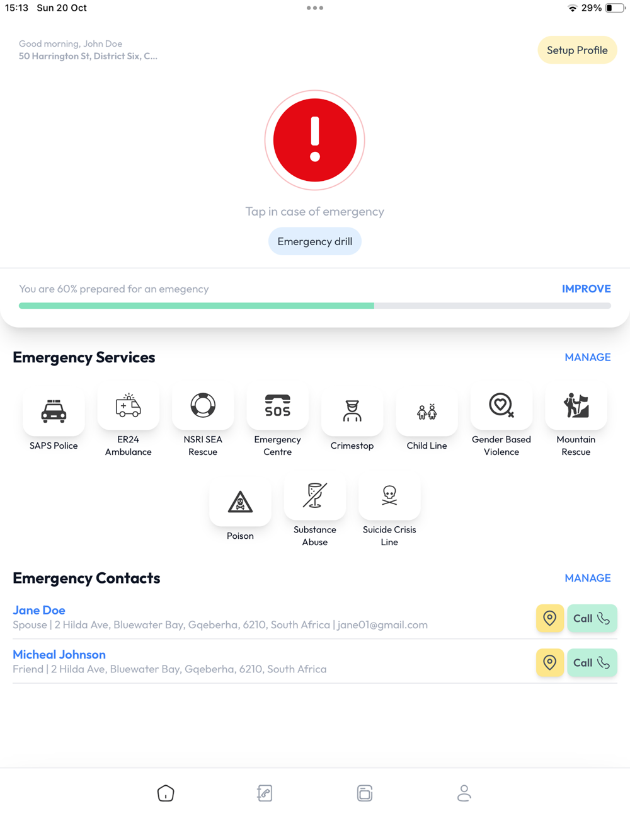Open the Child Line service

pyautogui.click(x=427, y=411)
